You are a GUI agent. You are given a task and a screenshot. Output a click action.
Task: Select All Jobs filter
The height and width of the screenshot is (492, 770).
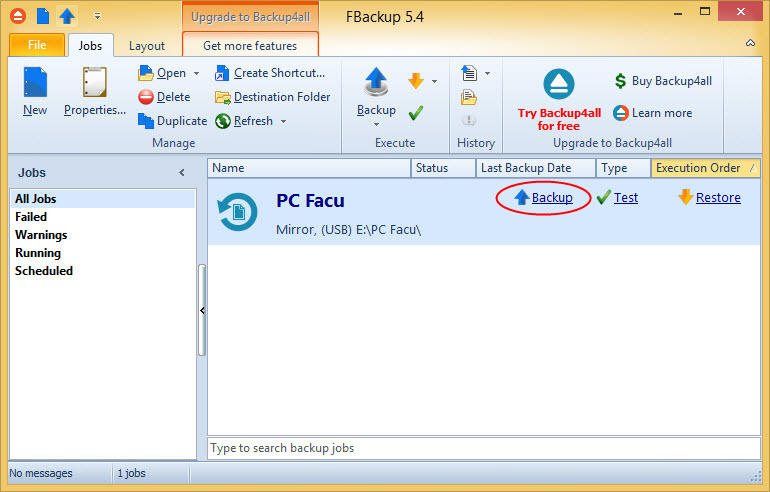103,199
